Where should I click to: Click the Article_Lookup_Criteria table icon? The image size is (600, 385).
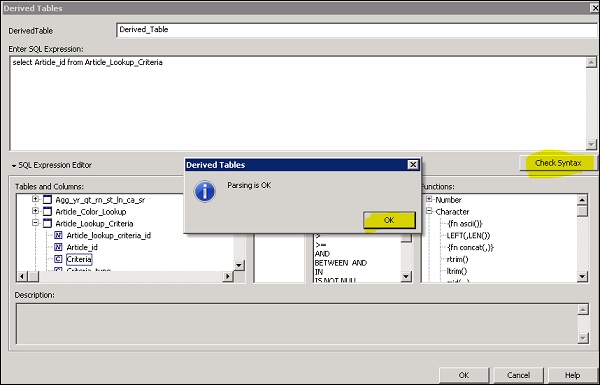[x=47, y=223]
